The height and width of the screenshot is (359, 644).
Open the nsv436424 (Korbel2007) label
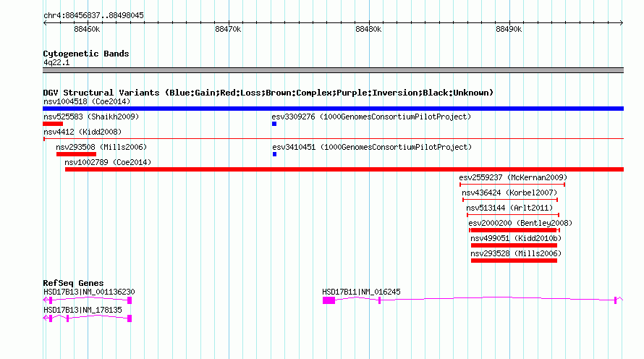click(509, 193)
